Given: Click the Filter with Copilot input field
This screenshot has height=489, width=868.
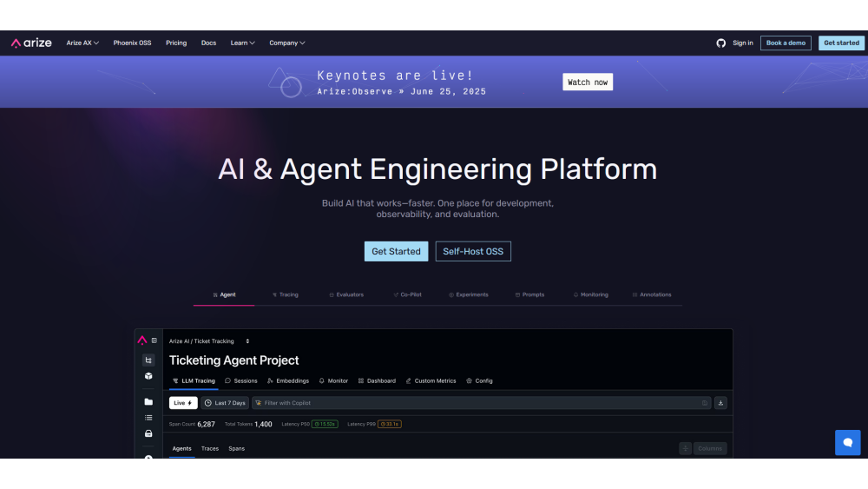Looking at the screenshot, I should tap(481, 403).
